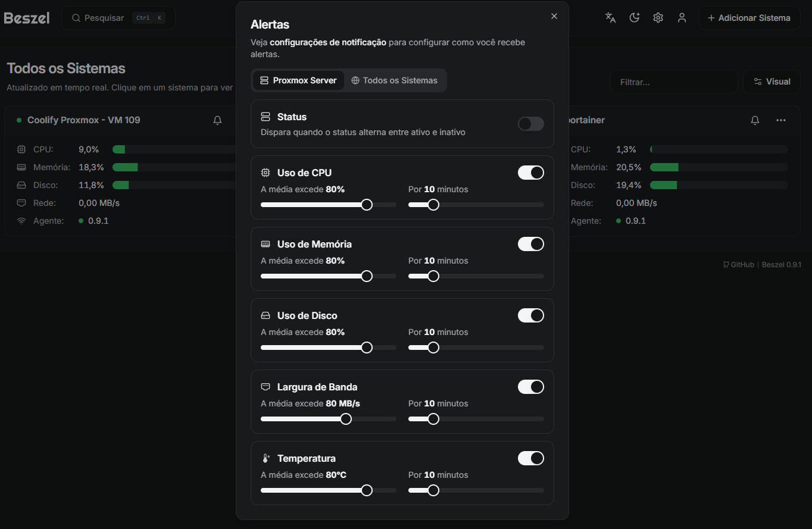Turn off Uso de Memória alert
812x529 pixels.
click(x=530, y=244)
